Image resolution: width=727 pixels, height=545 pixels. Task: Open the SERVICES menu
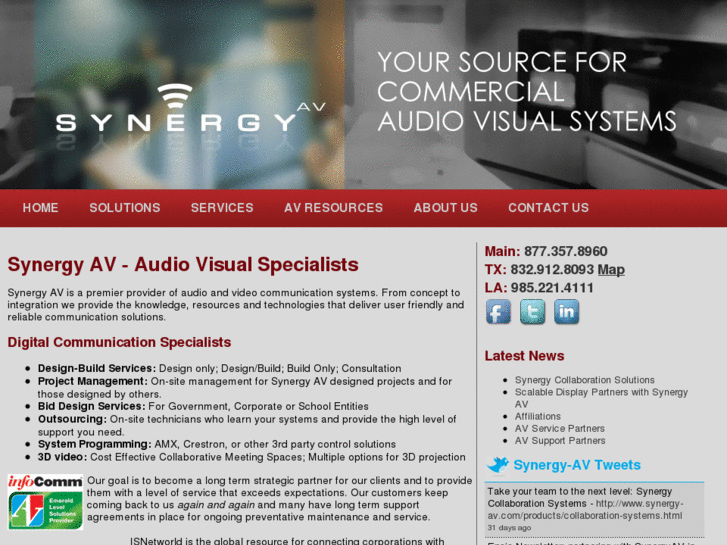(x=222, y=208)
